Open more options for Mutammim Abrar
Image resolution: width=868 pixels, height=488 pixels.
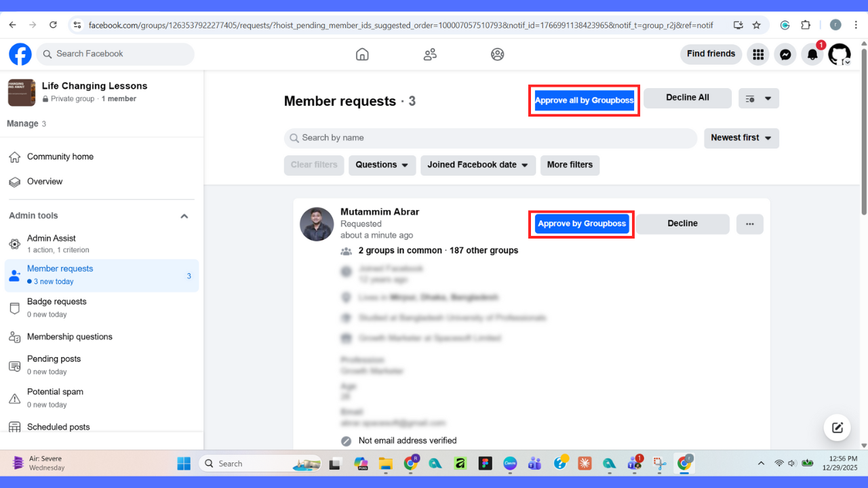click(749, 224)
